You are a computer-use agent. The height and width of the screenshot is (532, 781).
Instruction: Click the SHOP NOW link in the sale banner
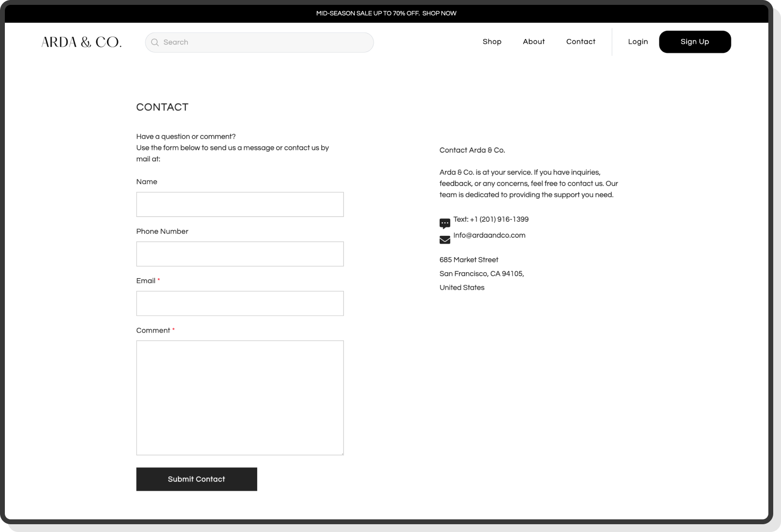tap(440, 13)
